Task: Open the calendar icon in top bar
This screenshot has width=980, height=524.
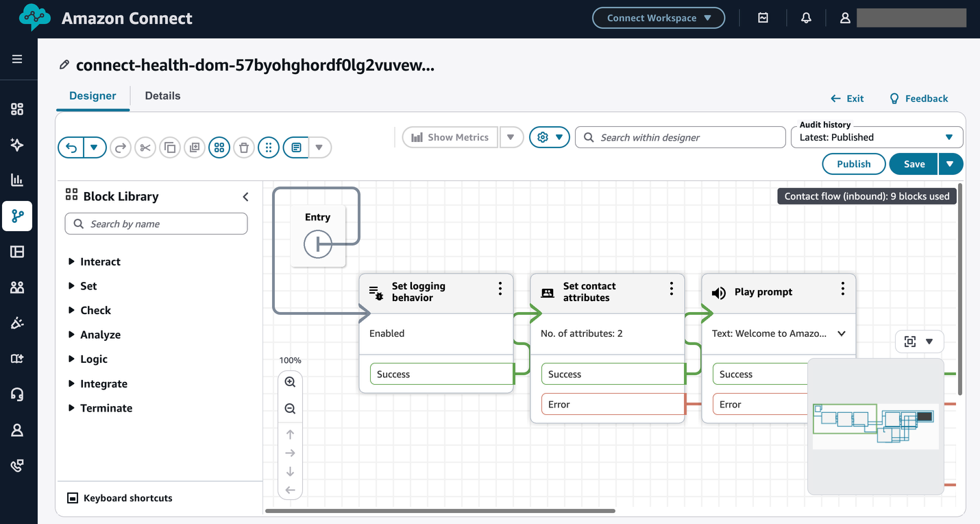Action: tap(763, 19)
